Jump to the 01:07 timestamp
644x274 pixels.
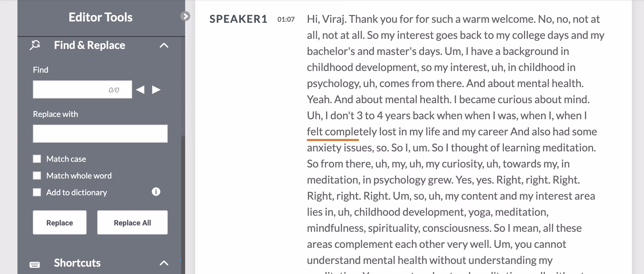coord(286,19)
